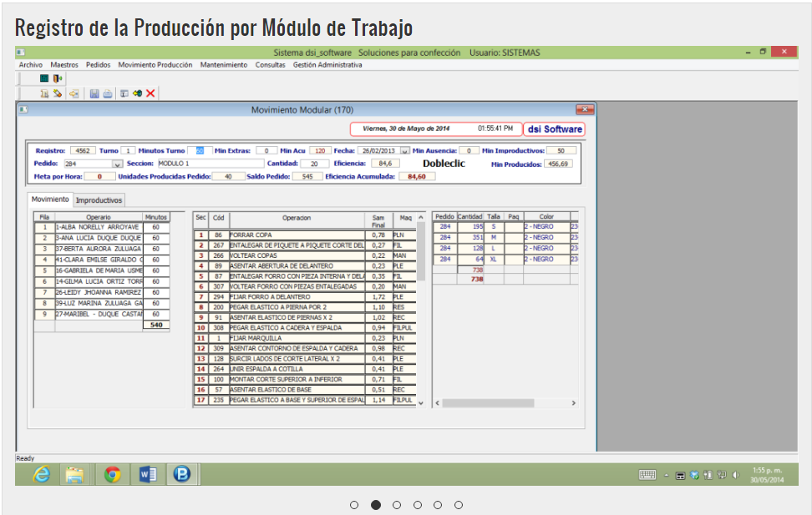The width and height of the screenshot is (812, 515).
Task: Go to sixth carousel slide dot
Action: [459, 505]
